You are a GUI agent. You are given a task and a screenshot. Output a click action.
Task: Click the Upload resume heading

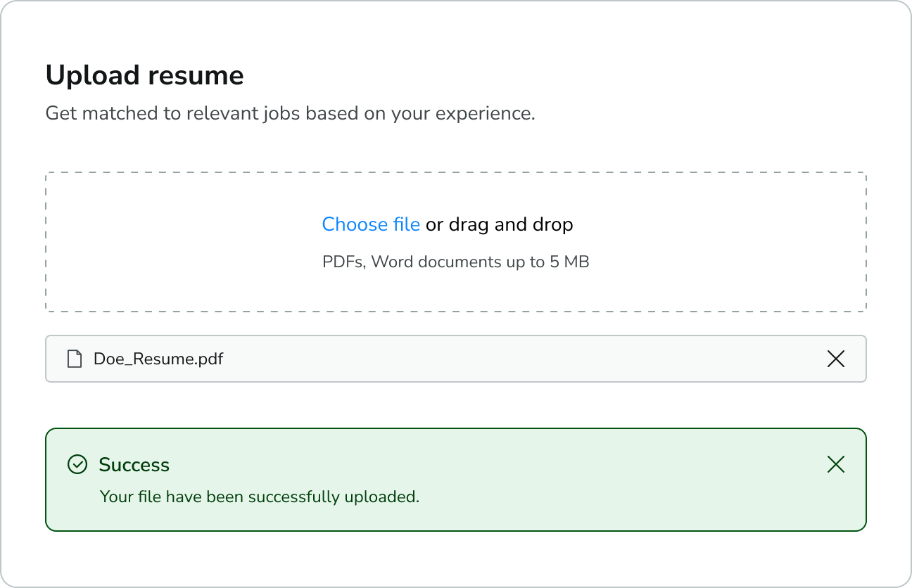(x=144, y=75)
